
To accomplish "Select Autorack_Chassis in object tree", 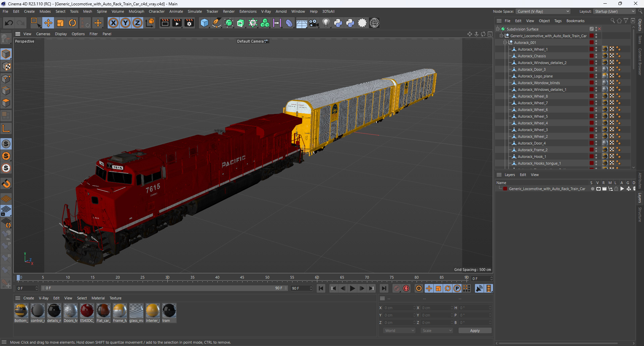I will [x=532, y=56].
